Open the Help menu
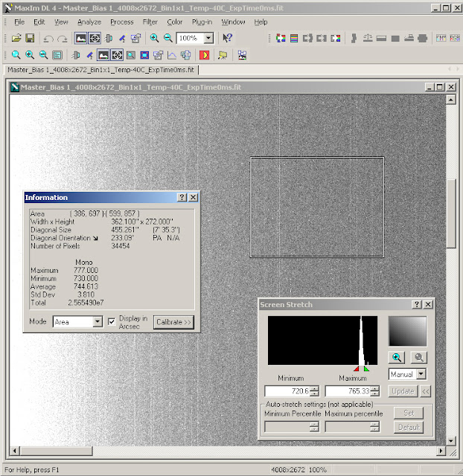 [x=261, y=22]
